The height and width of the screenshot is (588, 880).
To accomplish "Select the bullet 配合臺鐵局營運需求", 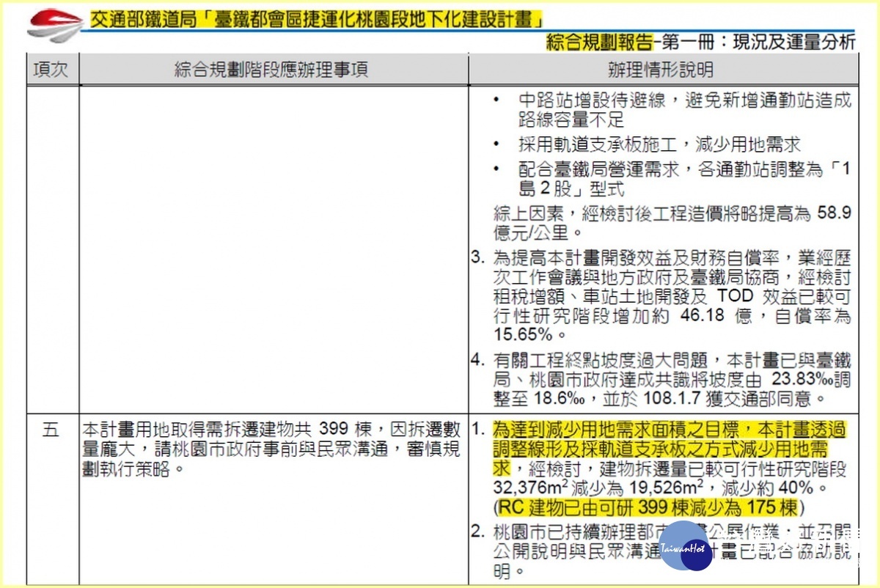I will tap(684, 178).
